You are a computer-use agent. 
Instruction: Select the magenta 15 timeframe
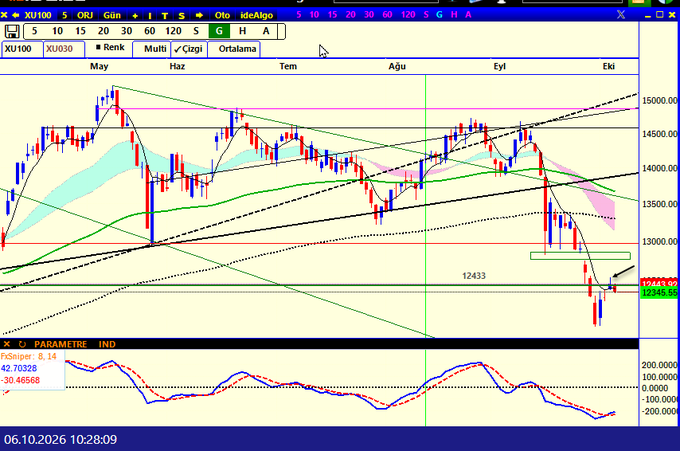(332, 15)
